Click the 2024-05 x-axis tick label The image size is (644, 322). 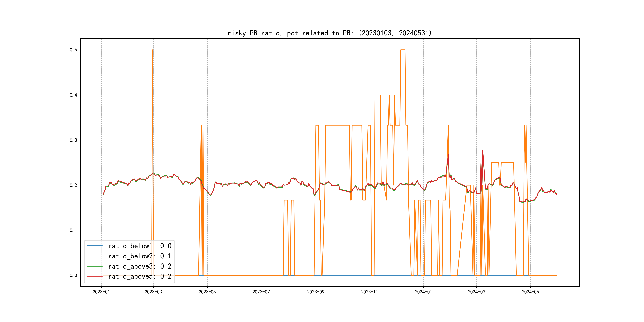click(530, 292)
